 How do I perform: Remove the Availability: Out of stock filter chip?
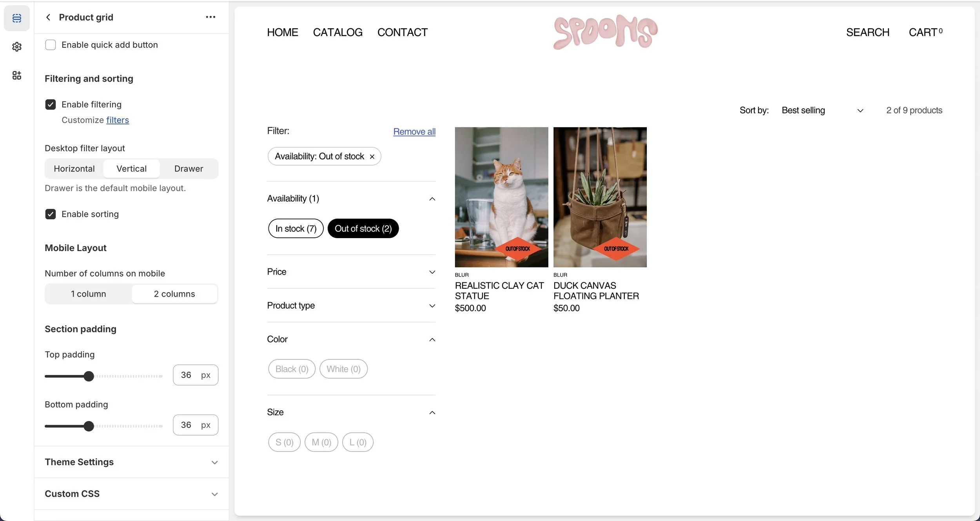coord(372,157)
